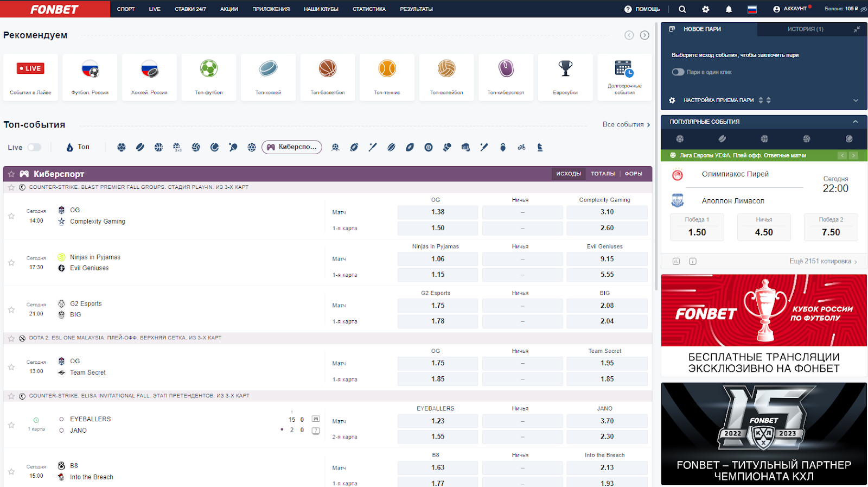This screenshot has height=487, width=868.
Task: Show volleyball in popular events panel
Action: (x=807, y=139)
